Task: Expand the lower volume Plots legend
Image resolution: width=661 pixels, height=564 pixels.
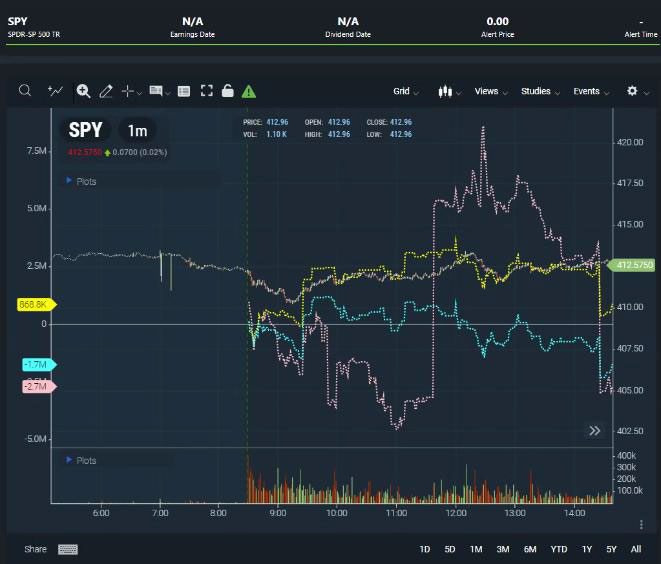Action: [x=81, y=460]
